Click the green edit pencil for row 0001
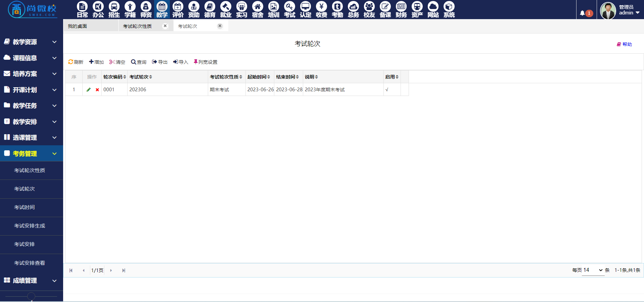Image resolution: width=644 pixels, height=302 pixels. click(x=89, y=90)
